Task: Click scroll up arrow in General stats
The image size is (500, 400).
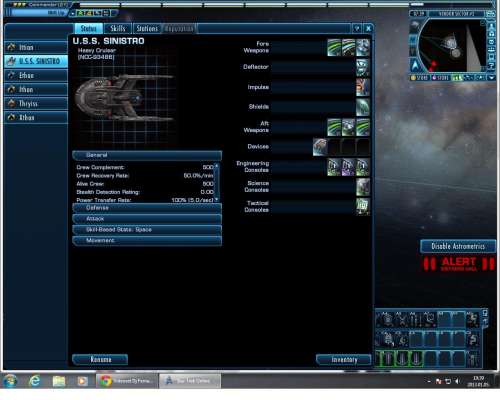Action: coord(217,165)
